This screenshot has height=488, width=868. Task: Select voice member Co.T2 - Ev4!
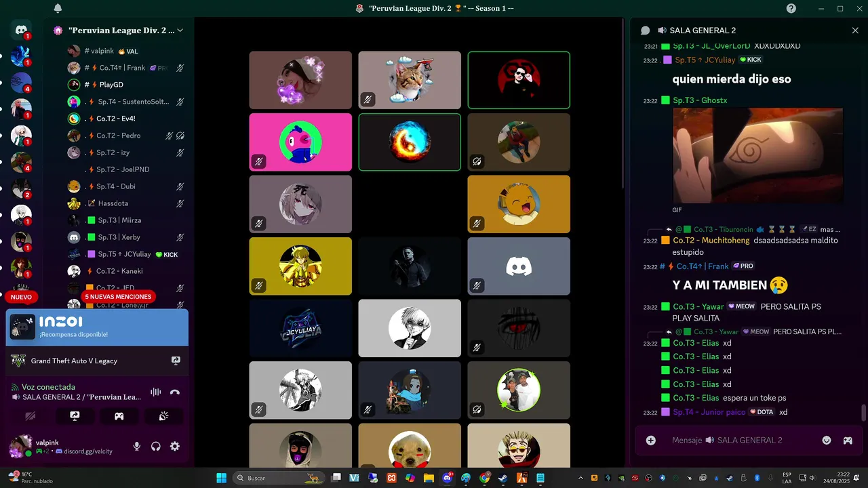coord(126,119)
